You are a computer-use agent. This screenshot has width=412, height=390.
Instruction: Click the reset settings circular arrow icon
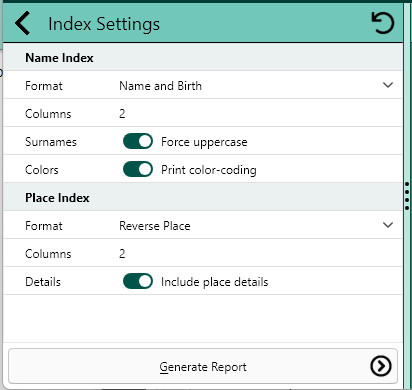[x=383, y=23]
